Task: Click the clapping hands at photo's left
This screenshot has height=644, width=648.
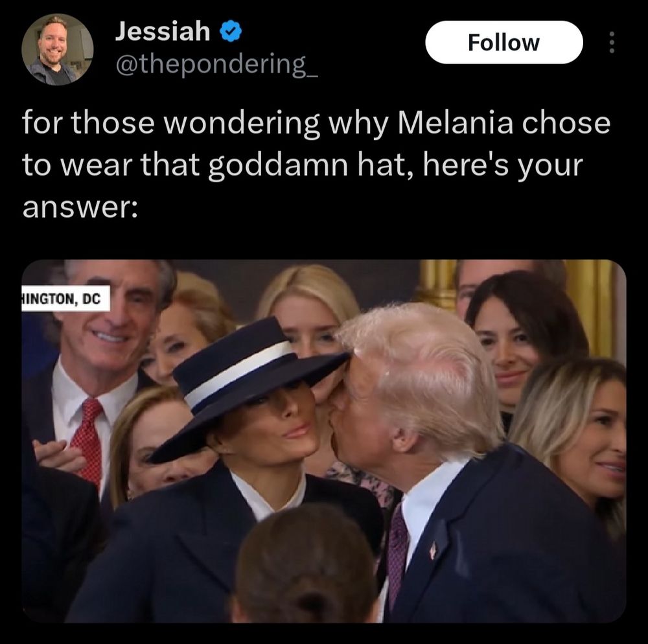Action: click(x=59, y=454)
